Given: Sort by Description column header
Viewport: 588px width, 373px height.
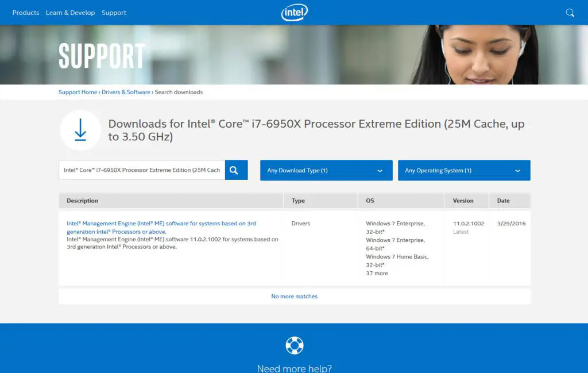Looking at the screenshot, I should pyautogui.click(x=82, y=201).
